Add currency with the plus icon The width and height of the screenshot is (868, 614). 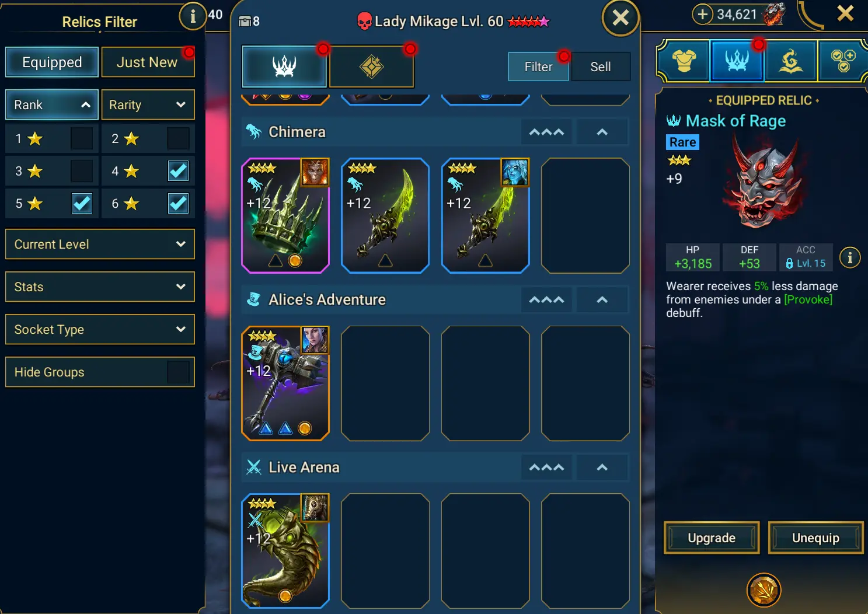703,14
